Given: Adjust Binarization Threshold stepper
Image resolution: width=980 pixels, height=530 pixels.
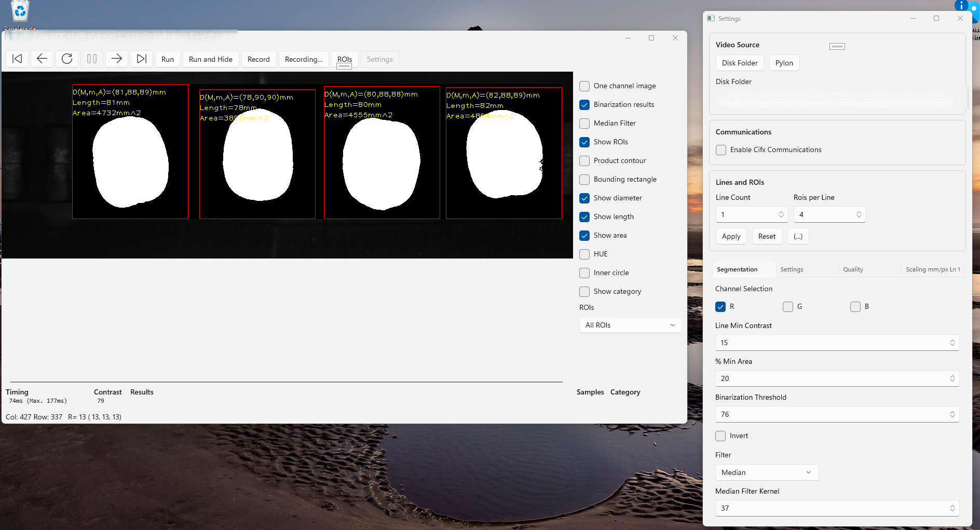Looking at the screenshot, I should coord(952,414).
